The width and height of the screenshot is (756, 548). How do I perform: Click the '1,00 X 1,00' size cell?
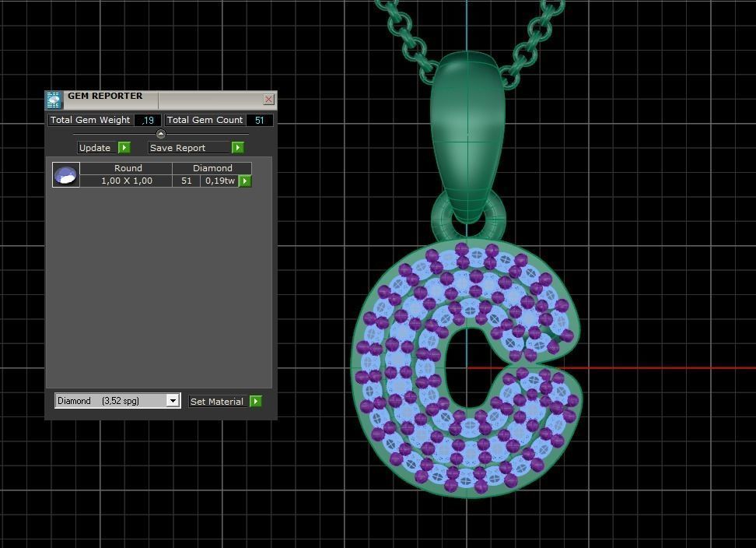(126, 181)
